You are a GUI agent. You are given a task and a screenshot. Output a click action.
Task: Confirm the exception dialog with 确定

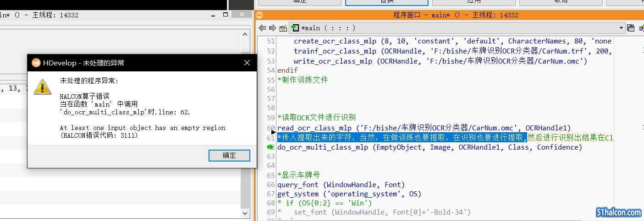[229, 155]
